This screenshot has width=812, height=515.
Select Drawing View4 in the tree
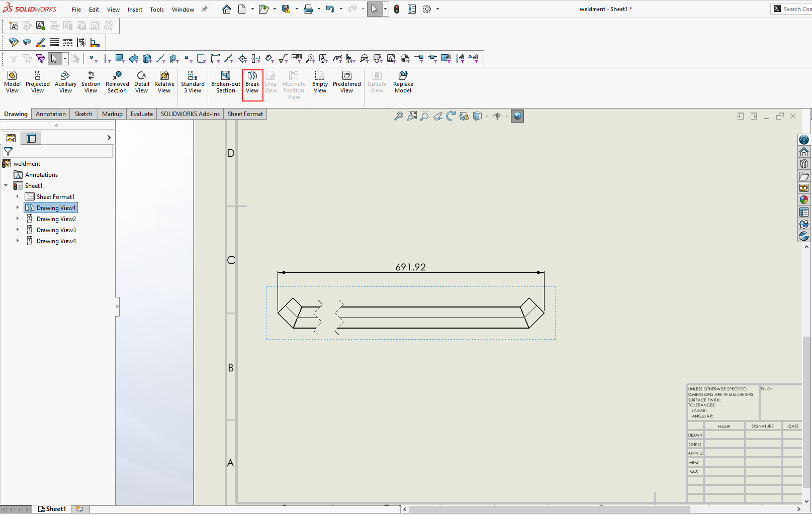pos(56,241)
